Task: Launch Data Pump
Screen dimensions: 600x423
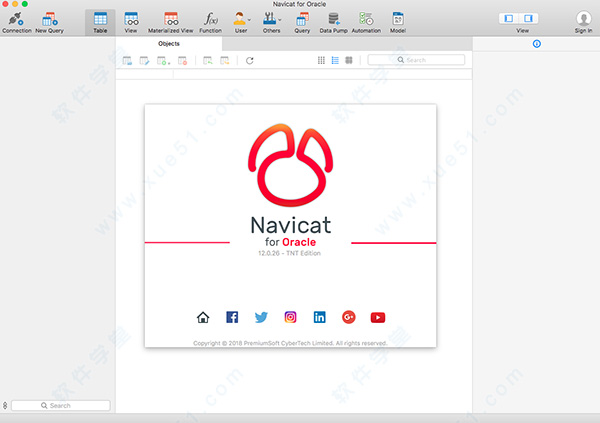Action: click(x=333, y=22)
